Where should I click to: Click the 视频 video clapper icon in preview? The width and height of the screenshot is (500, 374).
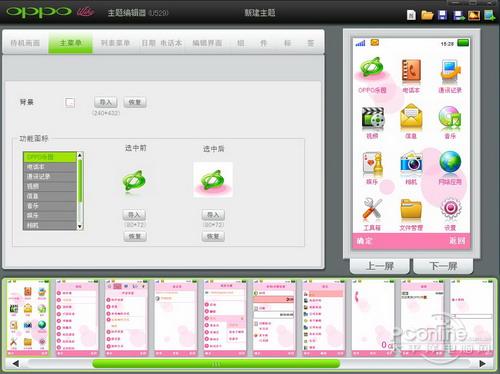coord(372,117)
